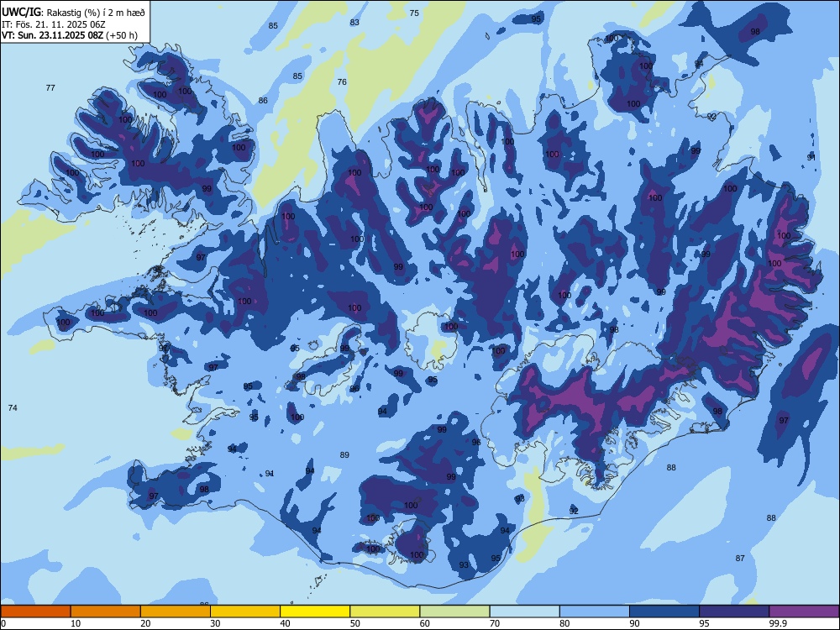Click the humidity value '89' on the map

pyautogui.click(x=344, y=454)
